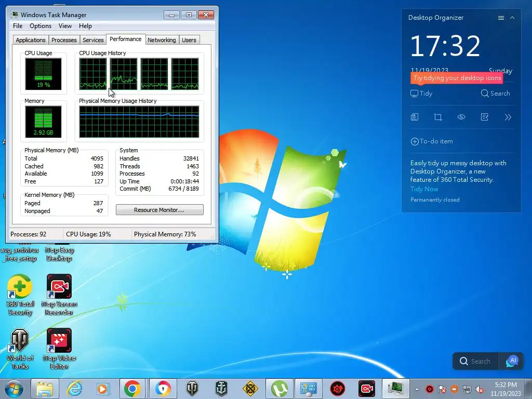The image size is (532, 399).
Task: Click the floating Search box at bottom right
Action: pyautogui.click(x=476, y=361)
